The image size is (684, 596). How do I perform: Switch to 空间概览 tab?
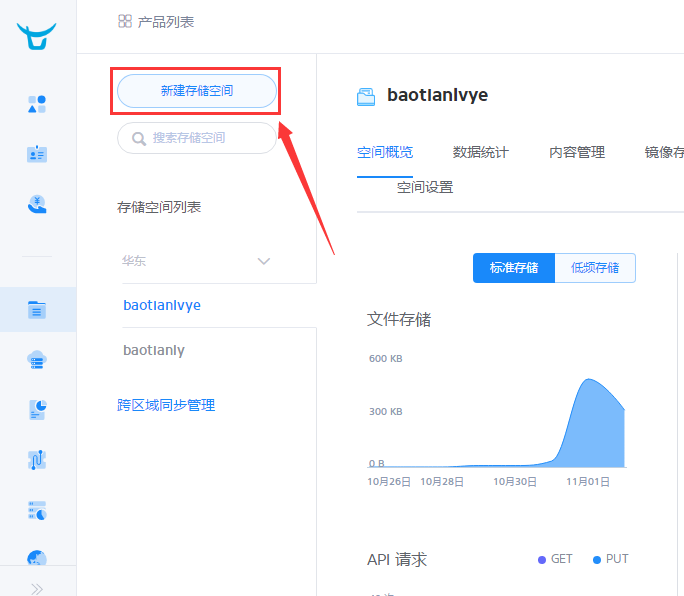pyautogui.click(x=385, y=152)
